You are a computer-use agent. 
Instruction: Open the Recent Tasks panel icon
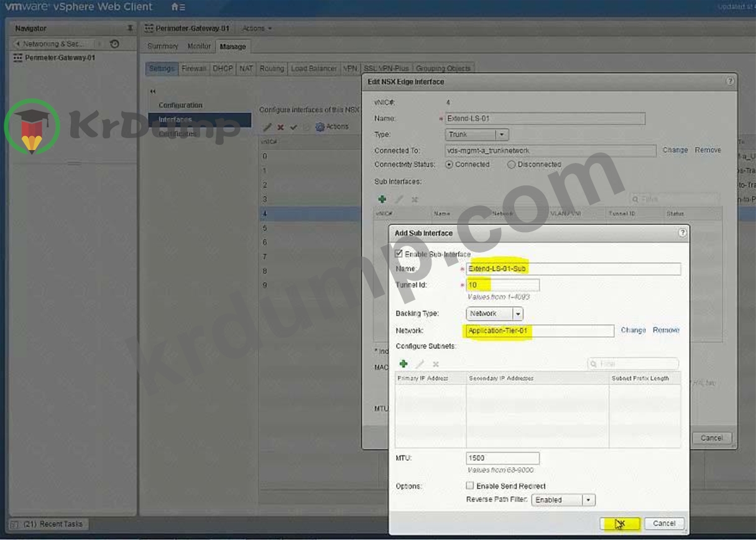tap(14, 524)
